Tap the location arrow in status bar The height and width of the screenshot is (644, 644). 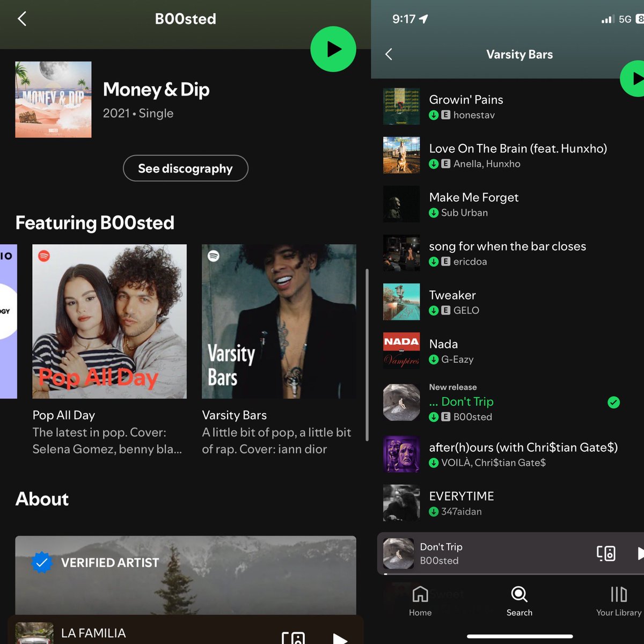(x=423, y=19)
